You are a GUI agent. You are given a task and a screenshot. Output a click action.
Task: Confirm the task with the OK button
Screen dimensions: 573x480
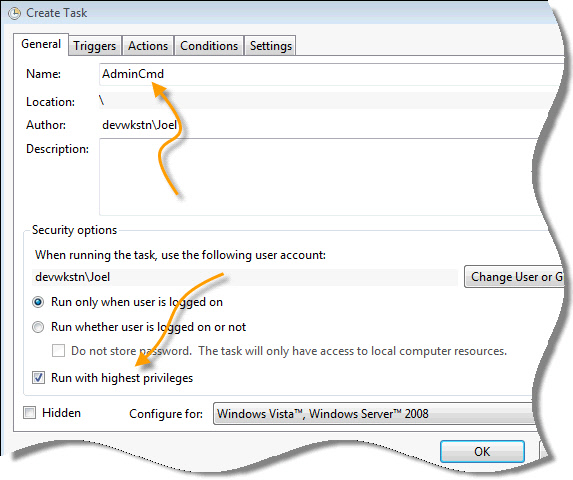click(x=482, y=452)
